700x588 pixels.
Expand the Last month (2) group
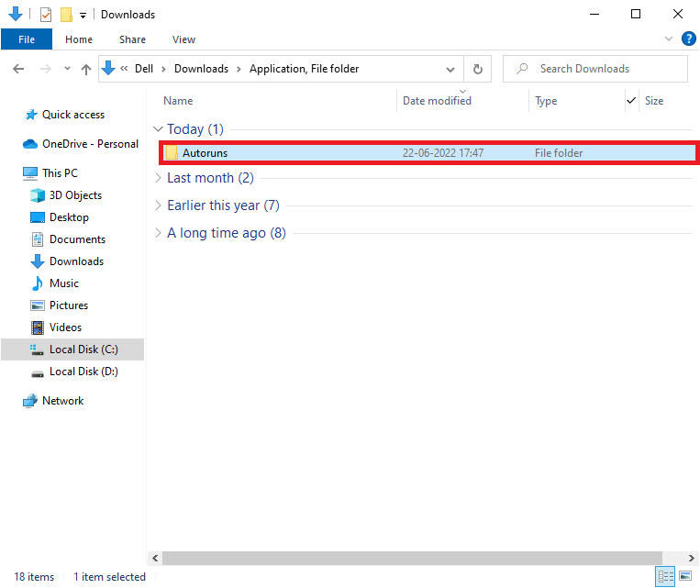158,178
